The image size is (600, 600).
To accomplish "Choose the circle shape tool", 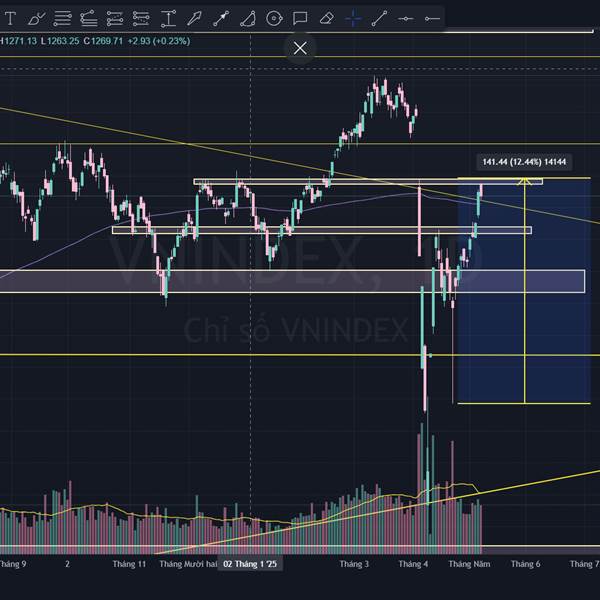I will click(274, 18).
